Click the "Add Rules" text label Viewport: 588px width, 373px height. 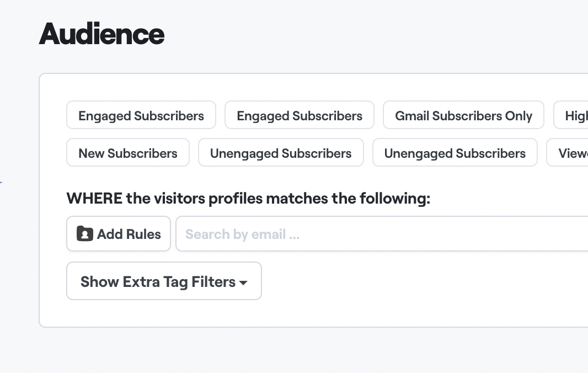[x=129, y=234]
